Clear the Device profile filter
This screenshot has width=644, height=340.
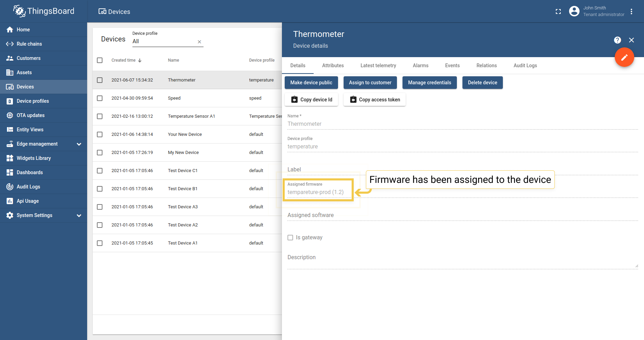199,42
